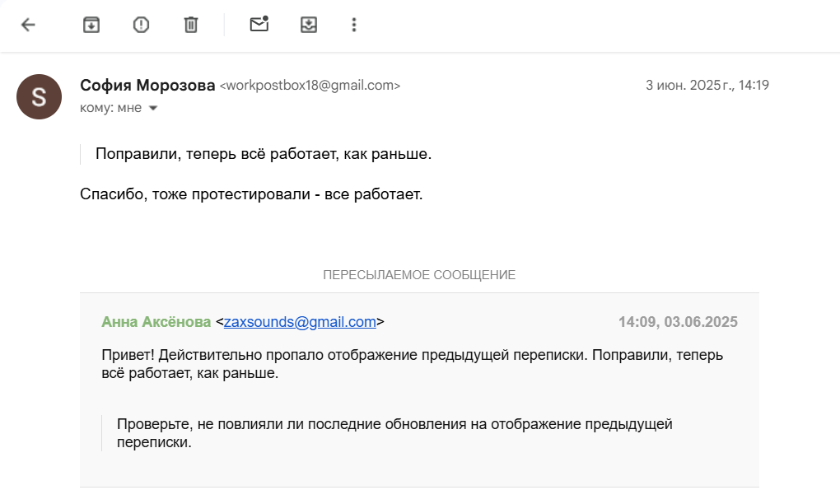The height and width of the screenshot is (504, 840).
Task: Click the date "3 июн. 2025 г., 14:19"
Action: click(707, 85)
